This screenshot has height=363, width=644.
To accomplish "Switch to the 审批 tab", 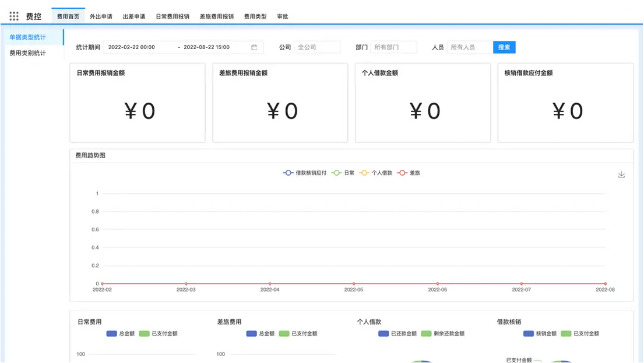I will click(281, 16).
